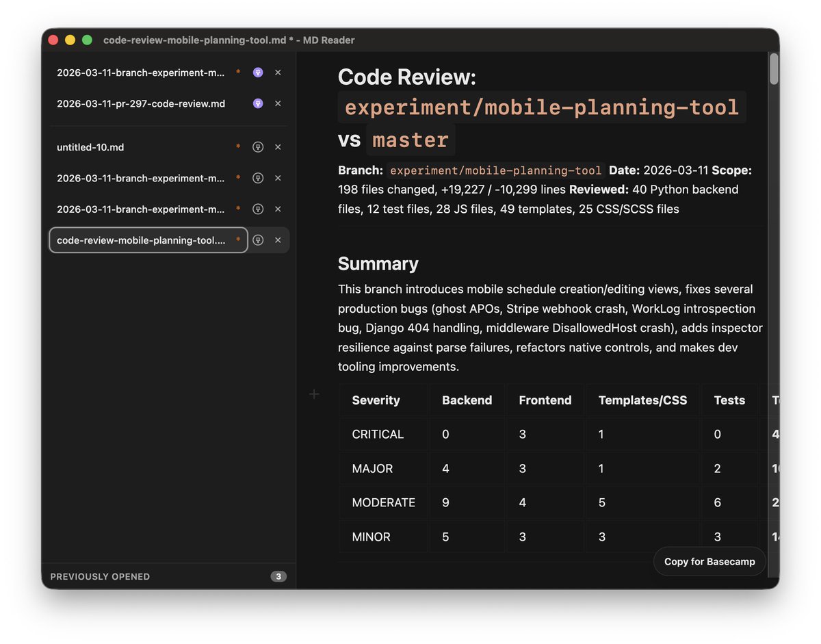Screen dimensions: 821x644
Task: Click the MODERATE row label
Action: (x=384, y=502)
